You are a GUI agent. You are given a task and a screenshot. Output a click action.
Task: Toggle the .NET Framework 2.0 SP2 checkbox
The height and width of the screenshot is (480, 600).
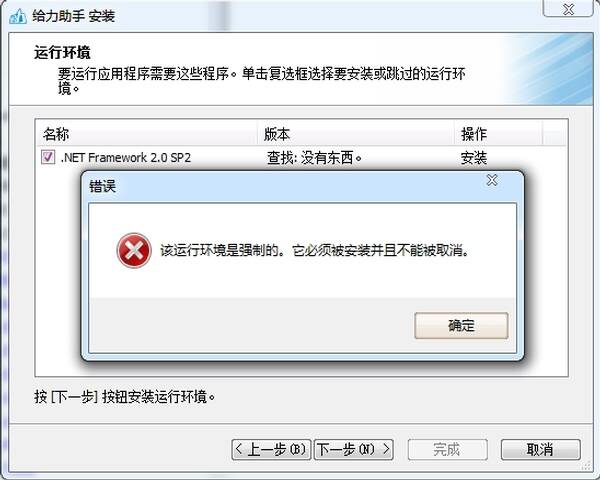47,157
